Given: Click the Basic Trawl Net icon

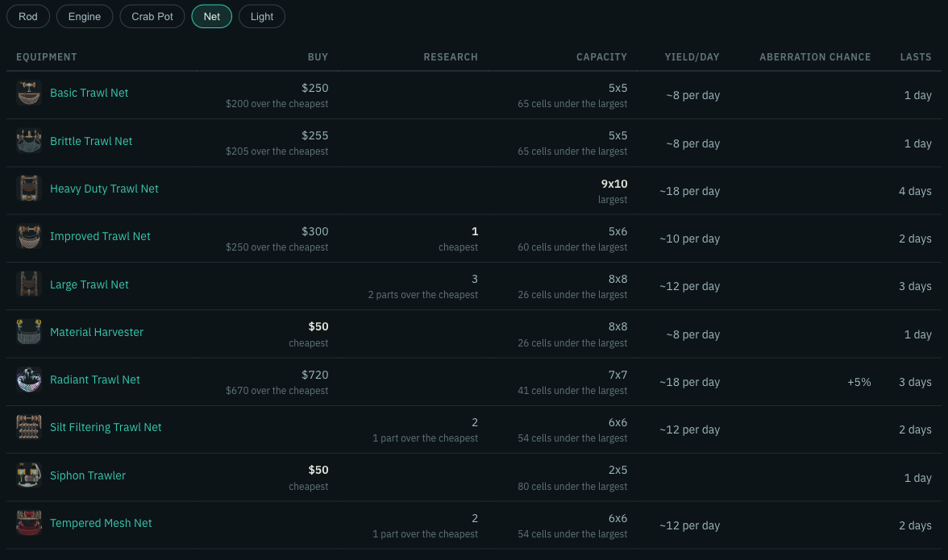Looking at the screenshot, I should point(29,93).
